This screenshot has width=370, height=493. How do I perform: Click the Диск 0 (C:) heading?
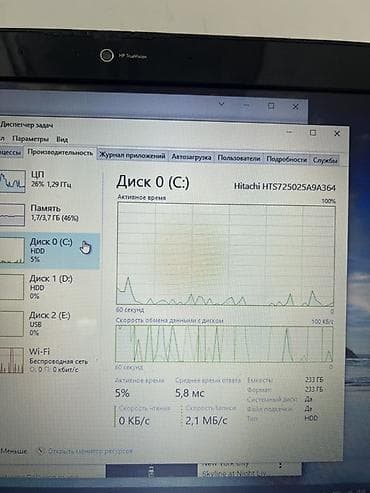click(153, 182)
